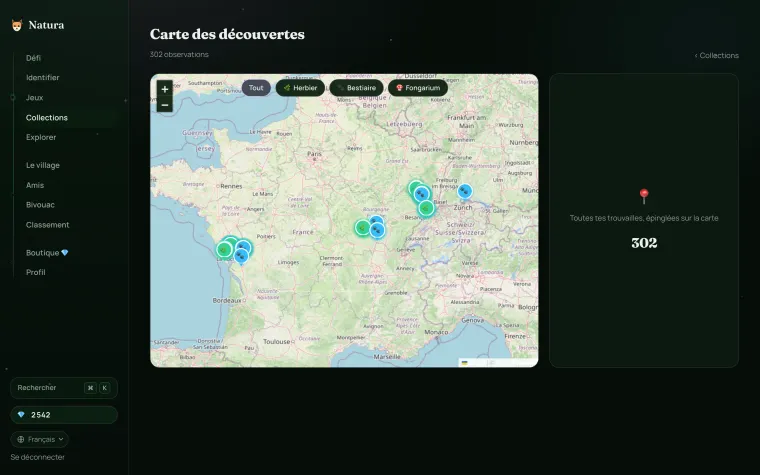This screenshot has width=760, height=475.
Task: Filter map by Bestiaire
Action: click(x=356, y=88)
